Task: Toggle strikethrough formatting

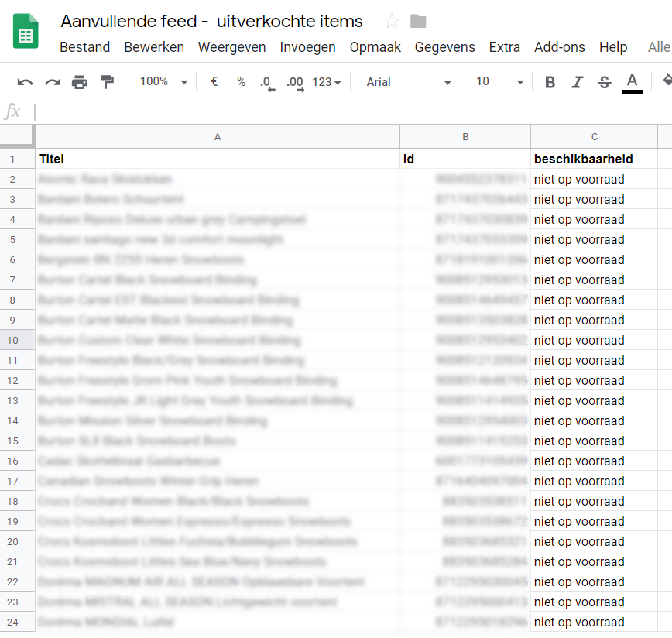Action: point(605,82)
